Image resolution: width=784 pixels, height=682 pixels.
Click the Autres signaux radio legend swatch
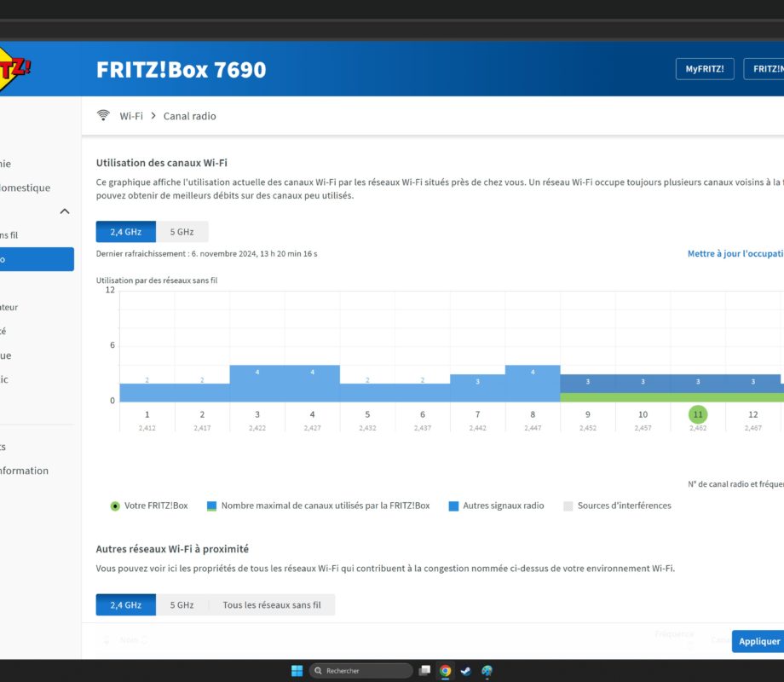click(x=453, y=506)
